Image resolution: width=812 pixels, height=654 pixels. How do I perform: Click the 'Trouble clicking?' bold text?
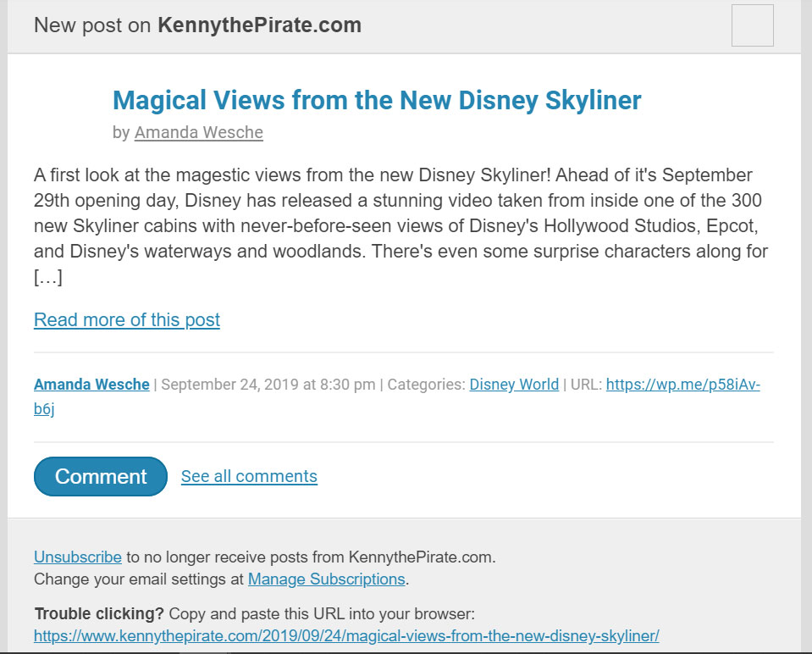tap(99, 613)
